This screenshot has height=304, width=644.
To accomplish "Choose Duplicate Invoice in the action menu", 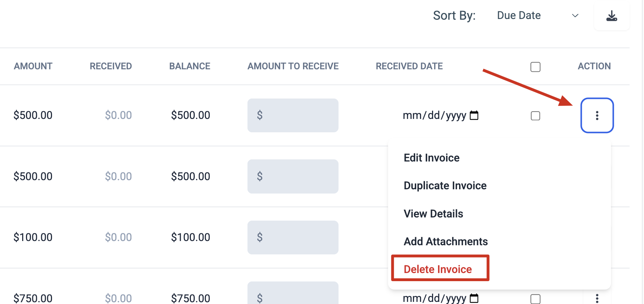I will [445, 185].
